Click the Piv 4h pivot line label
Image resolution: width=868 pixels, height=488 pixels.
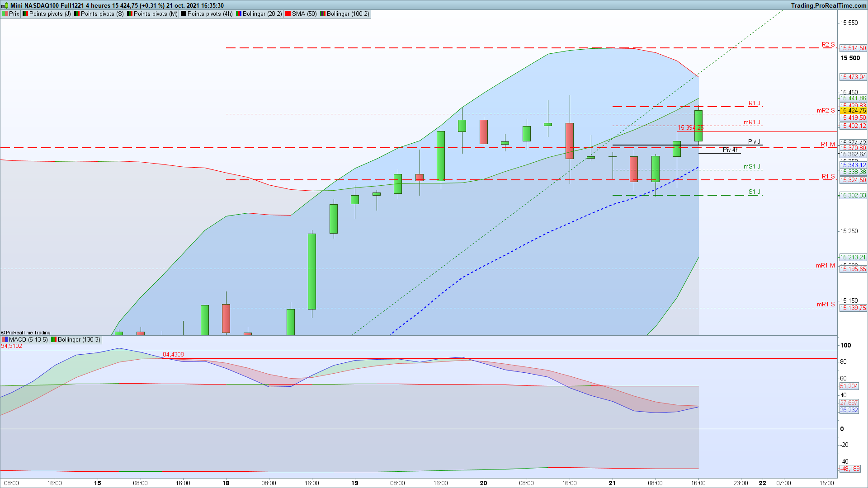(x=730, y=150)
